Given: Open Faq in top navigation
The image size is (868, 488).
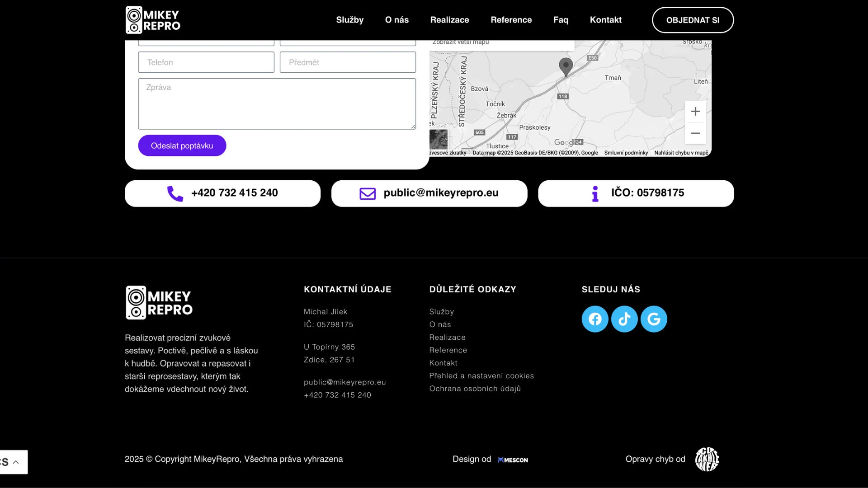Looking at the screenshot, I should 561,20.
